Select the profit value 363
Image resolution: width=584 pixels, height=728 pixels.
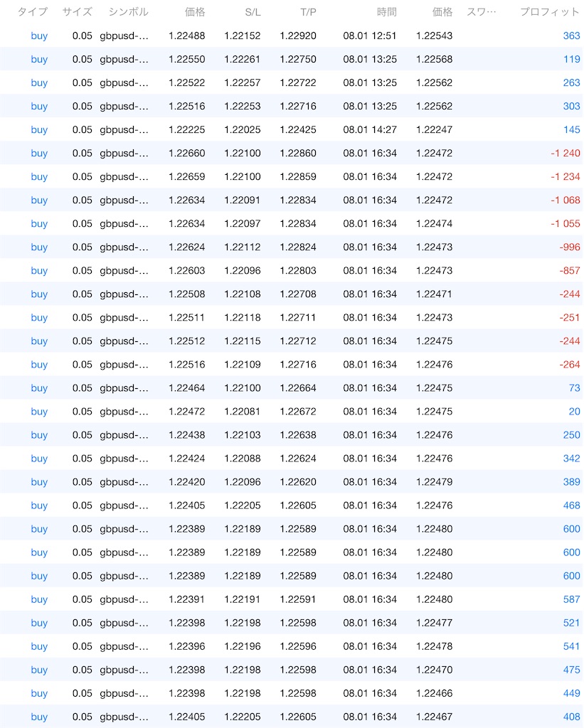[x=571, y=36]
